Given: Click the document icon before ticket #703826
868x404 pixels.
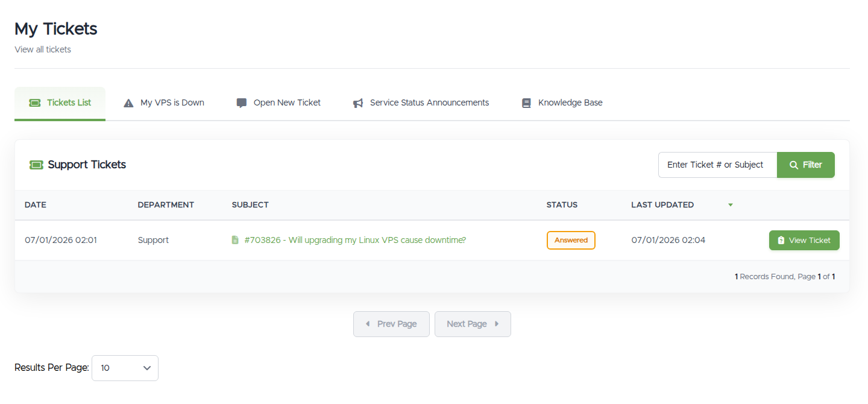Looking at the screenshot, I should (x=235, y=240).
